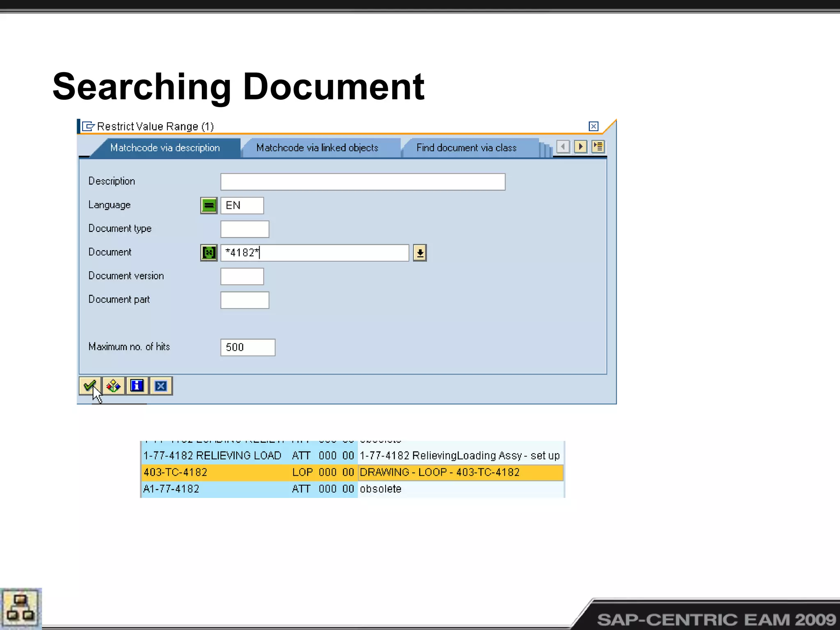Image resolution: width=840 pixels, height=630 pixels.
Task: Click the Language field containing EN
Action: pos(242,205)
